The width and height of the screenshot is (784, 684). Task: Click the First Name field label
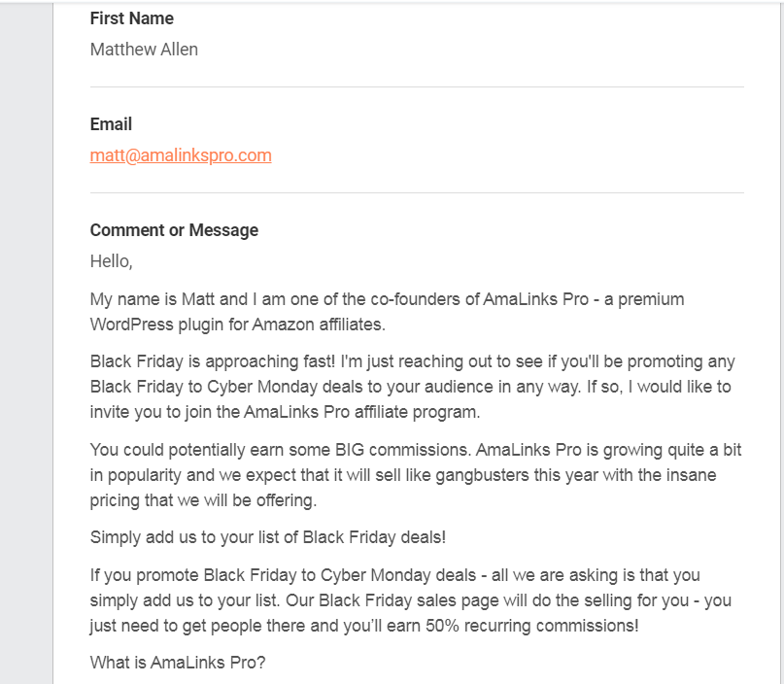point(131,18)
